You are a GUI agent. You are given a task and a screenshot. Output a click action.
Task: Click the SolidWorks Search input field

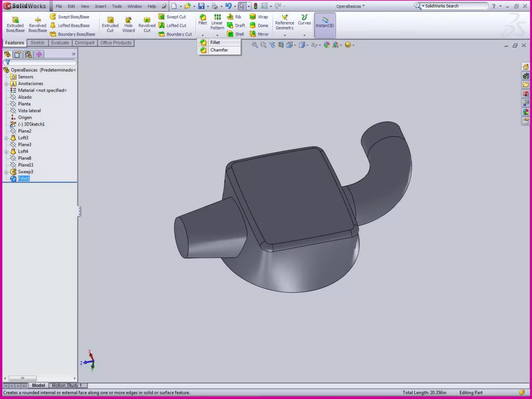[455, 6]
